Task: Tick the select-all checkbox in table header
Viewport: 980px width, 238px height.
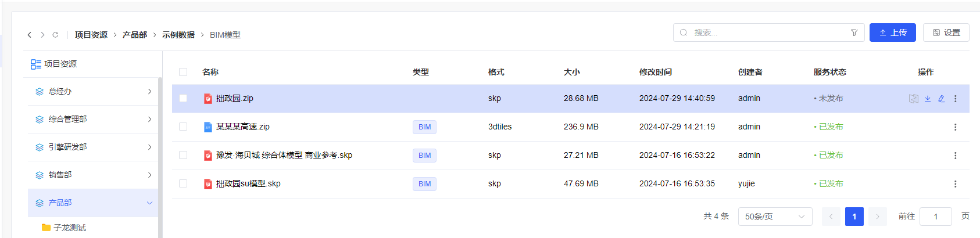Action: point(183,72)
